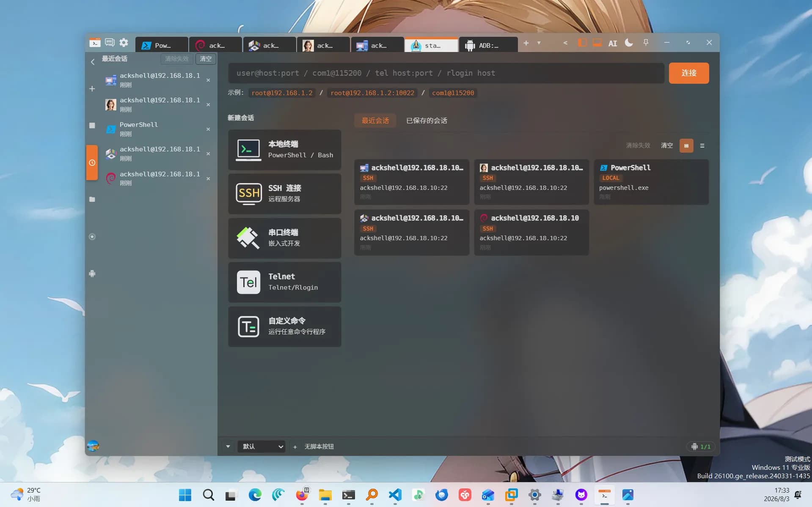
Task: Use example root@192.168.1.2:10022
Action: tap(372, 93)
